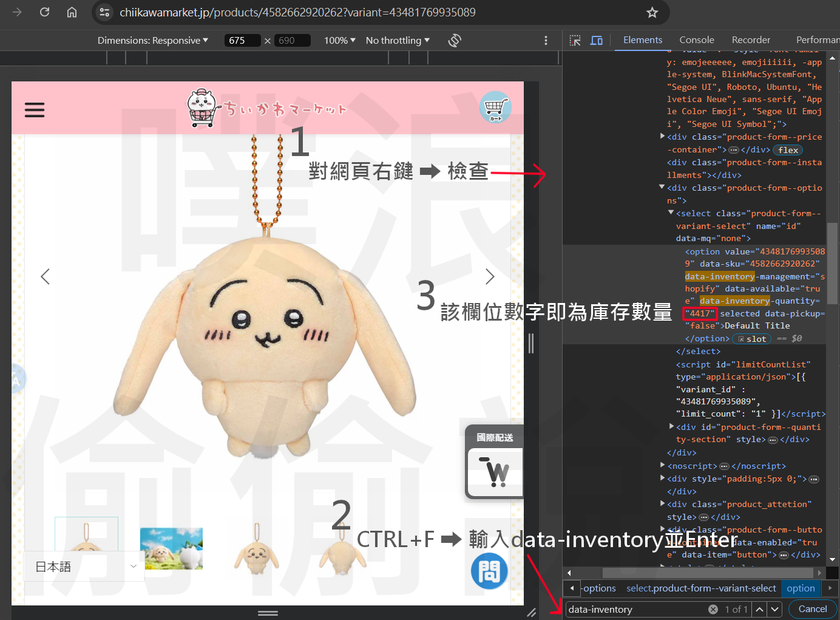This screenshot has height=620, width=840.
Task: Switch to the Recorder tab
Action: pyautogui.click(x=751, y=40)
